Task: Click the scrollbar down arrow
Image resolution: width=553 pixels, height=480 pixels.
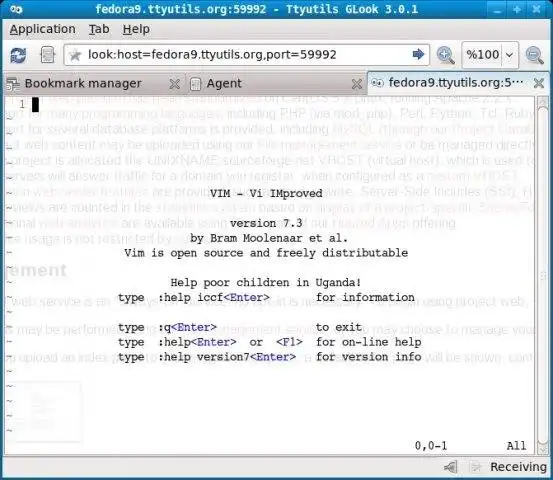Action: click(543, 449)
